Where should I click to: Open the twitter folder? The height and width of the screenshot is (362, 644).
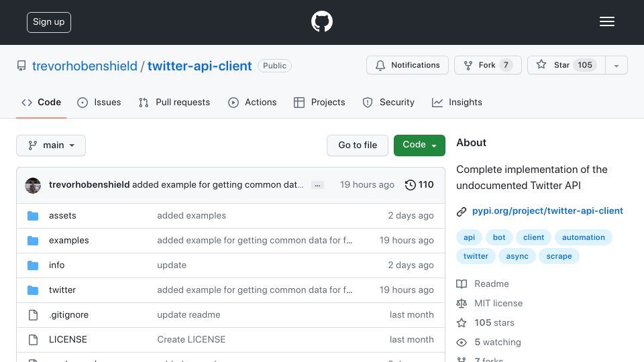tap(62, 290)
